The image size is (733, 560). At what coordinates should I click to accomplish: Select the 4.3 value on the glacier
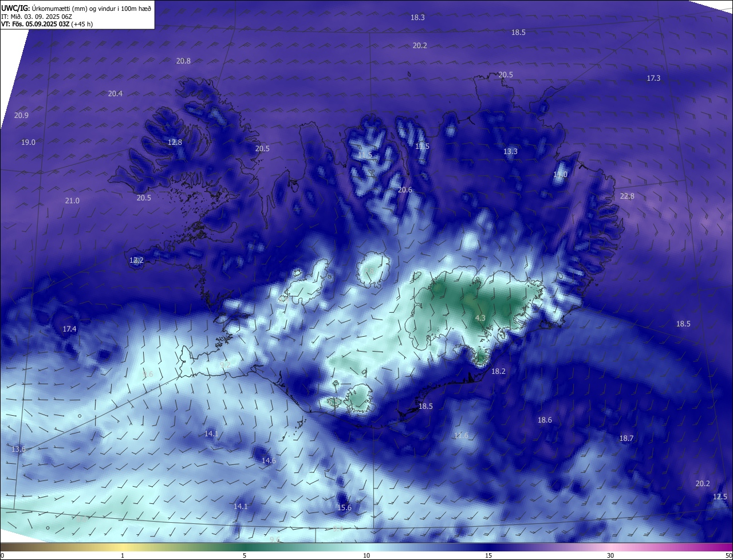[x=480, y=318]
